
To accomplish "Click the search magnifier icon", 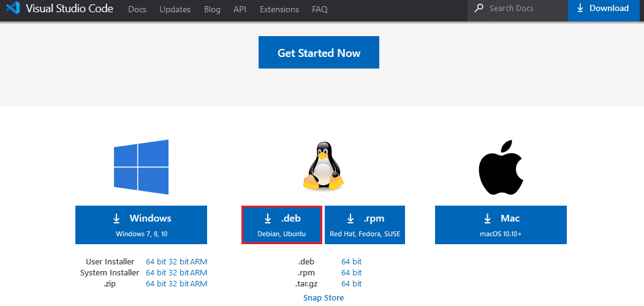I will coord(478,9).
